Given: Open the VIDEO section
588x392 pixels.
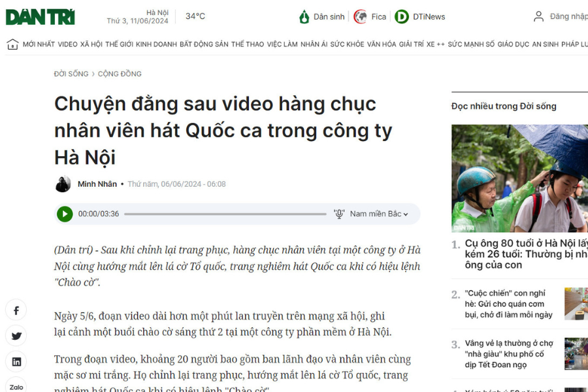Looking at the screenshot, I should pos(67,44).
